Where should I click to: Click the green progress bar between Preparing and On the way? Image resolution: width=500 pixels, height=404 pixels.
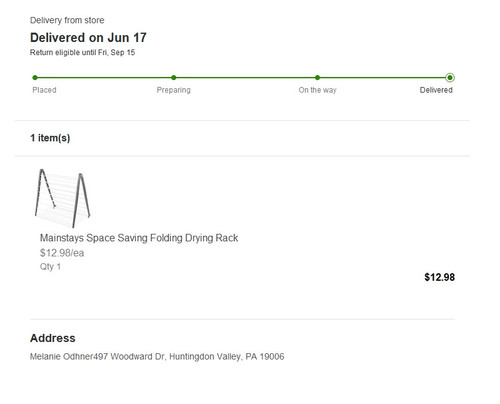tap(245, 78)
